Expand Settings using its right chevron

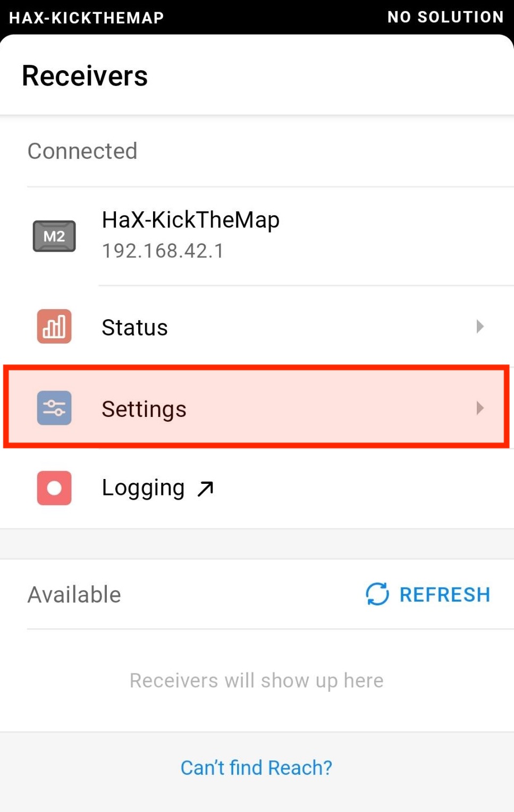coord(480,408)
